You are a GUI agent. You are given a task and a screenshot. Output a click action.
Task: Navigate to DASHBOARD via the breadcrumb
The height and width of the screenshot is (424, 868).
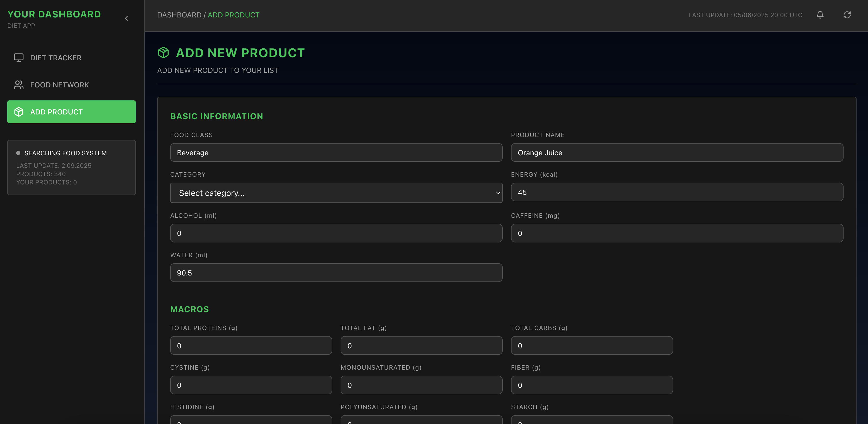click(x=179, y=15)
